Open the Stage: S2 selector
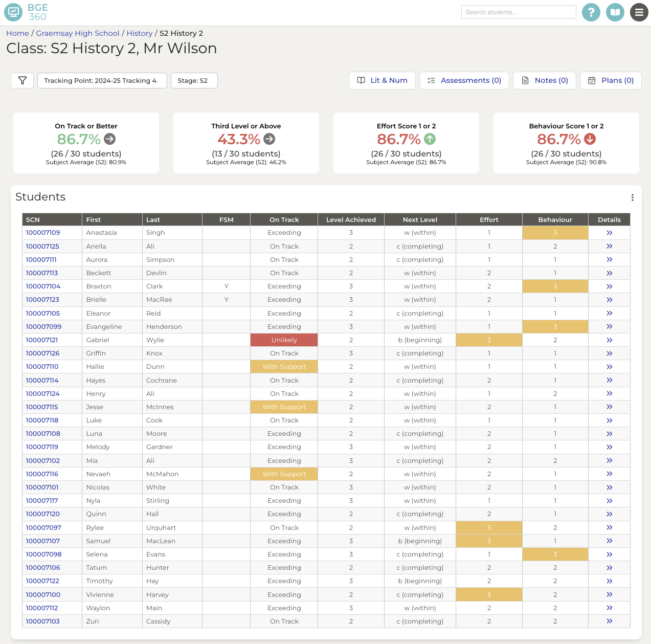Viewport: 651px width, 644px height. (x=194, y=80)
